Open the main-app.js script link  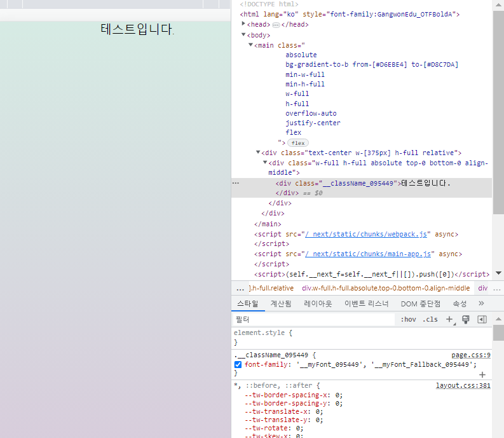(368, 254)
